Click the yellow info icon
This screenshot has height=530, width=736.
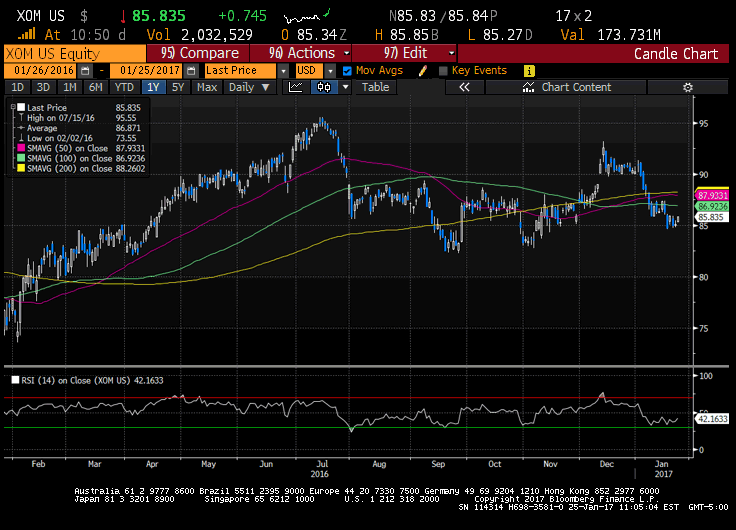coord(529,71)
